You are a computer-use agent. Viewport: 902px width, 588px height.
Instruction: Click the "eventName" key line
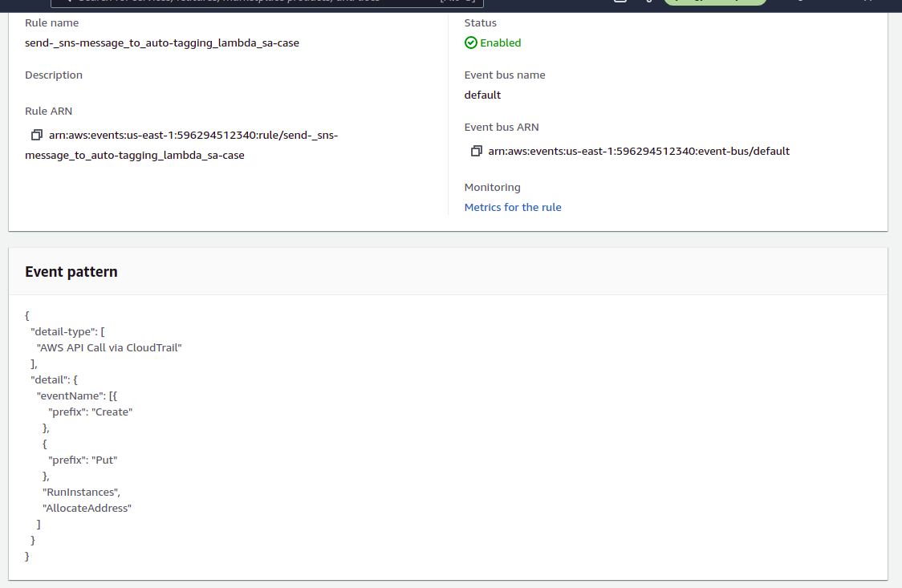[77, 396]
